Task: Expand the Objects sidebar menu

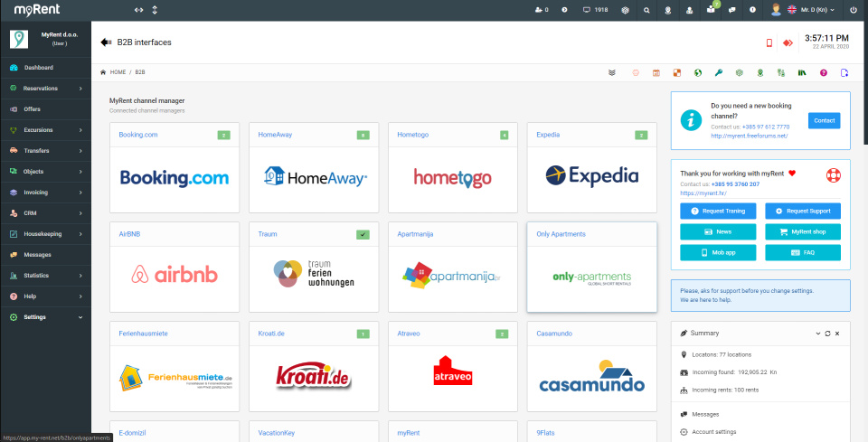Action: (46, 172)
